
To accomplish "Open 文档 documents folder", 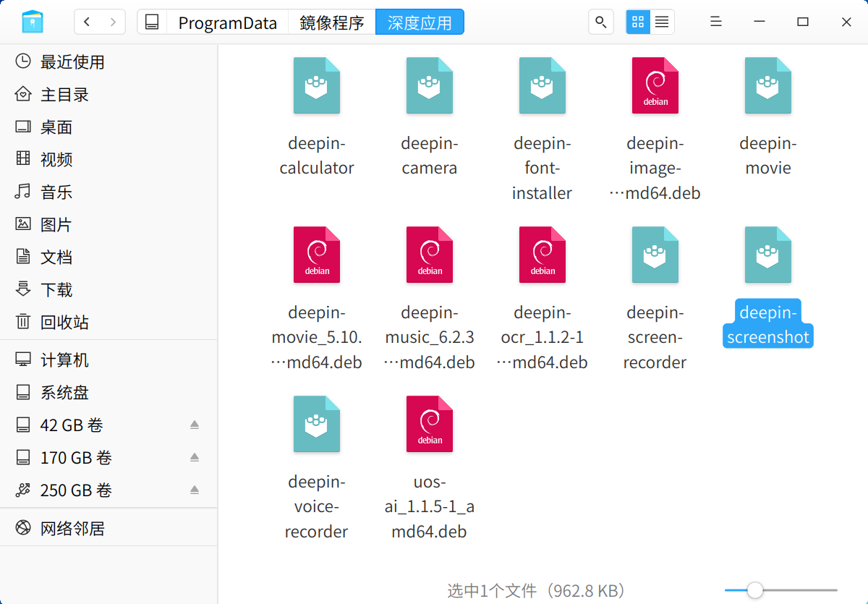I will tap(109, 258).
